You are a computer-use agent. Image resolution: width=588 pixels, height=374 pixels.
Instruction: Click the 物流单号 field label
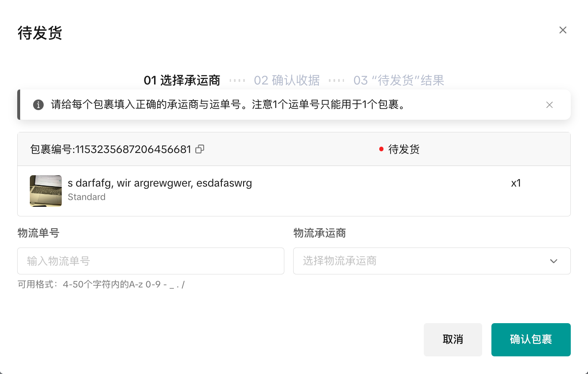[38, 233]
